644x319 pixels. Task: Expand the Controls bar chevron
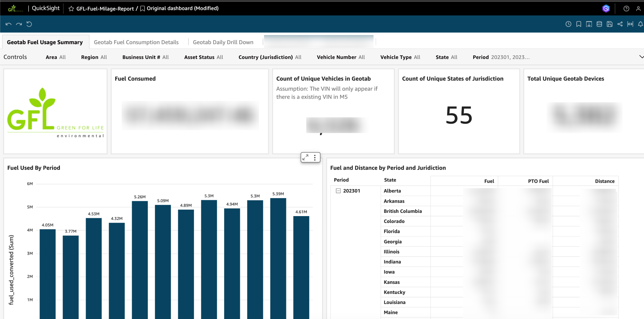pyautogui.click(x=641, y=57)
